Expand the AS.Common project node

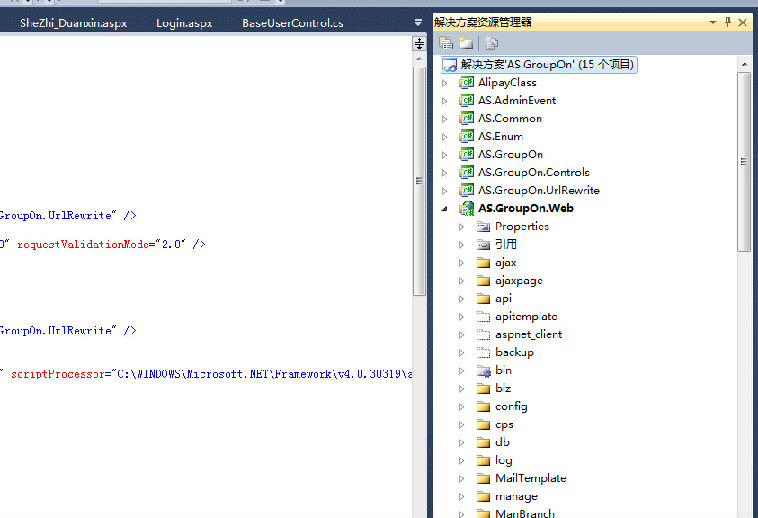445,118
